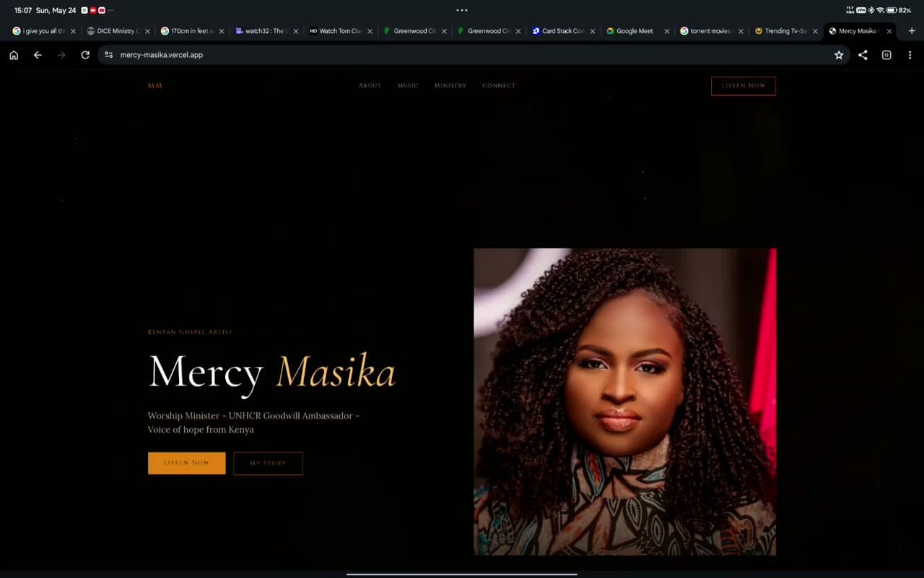Open a new tab with the plus icon
Screen dimensions: 924x578
912,31
